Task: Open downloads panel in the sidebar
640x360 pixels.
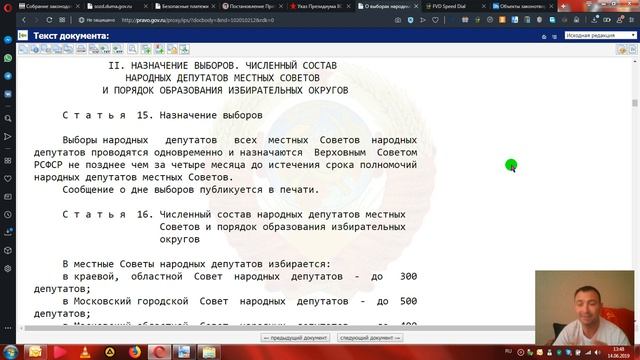Action: 8,232
